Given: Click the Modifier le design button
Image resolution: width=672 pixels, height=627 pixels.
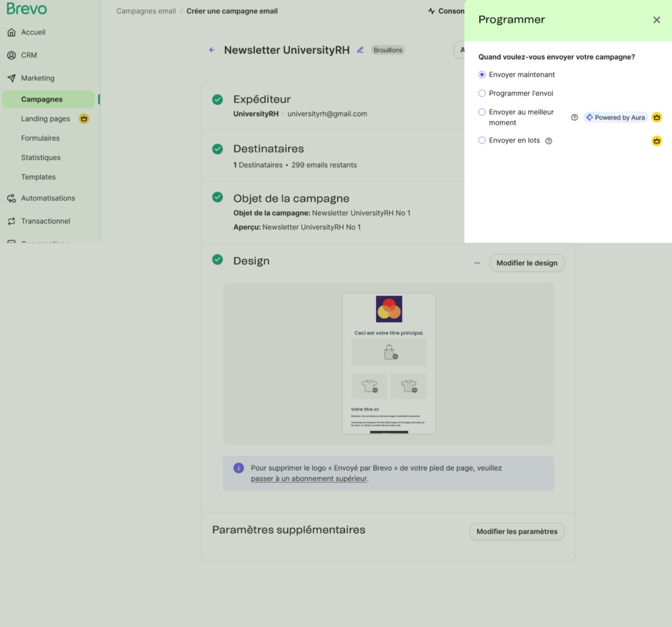Looking at the screenshot, I should 526,263.
